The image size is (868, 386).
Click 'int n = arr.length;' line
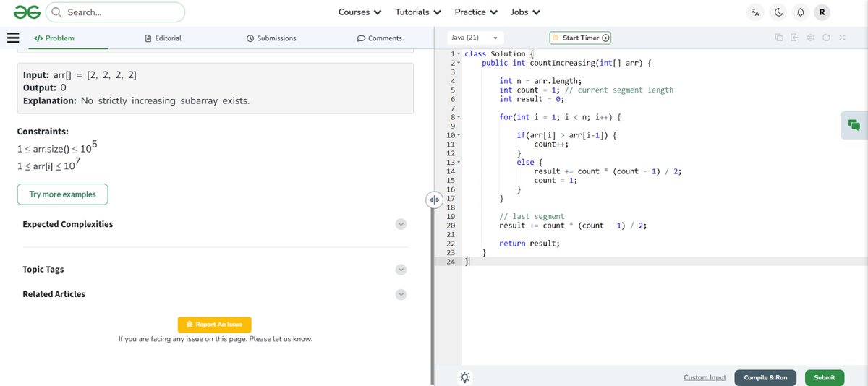tap(540, 81)
